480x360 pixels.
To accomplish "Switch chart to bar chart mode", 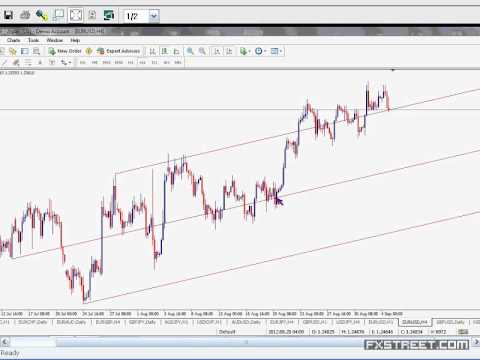I will coord(152,51).
